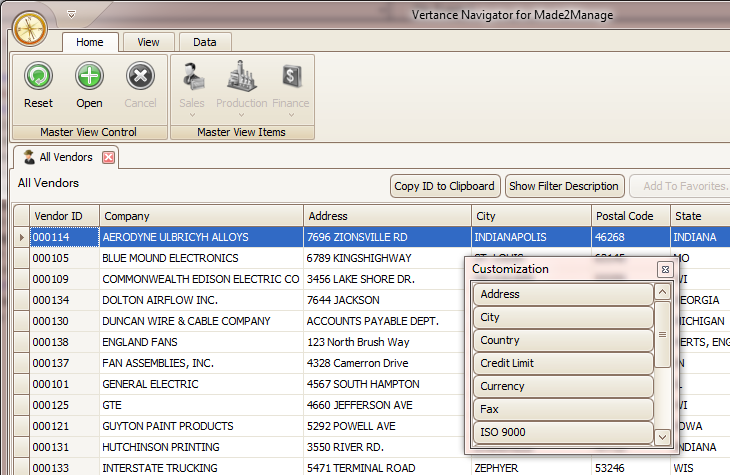Sort by the City column header

tap(531, 216)
